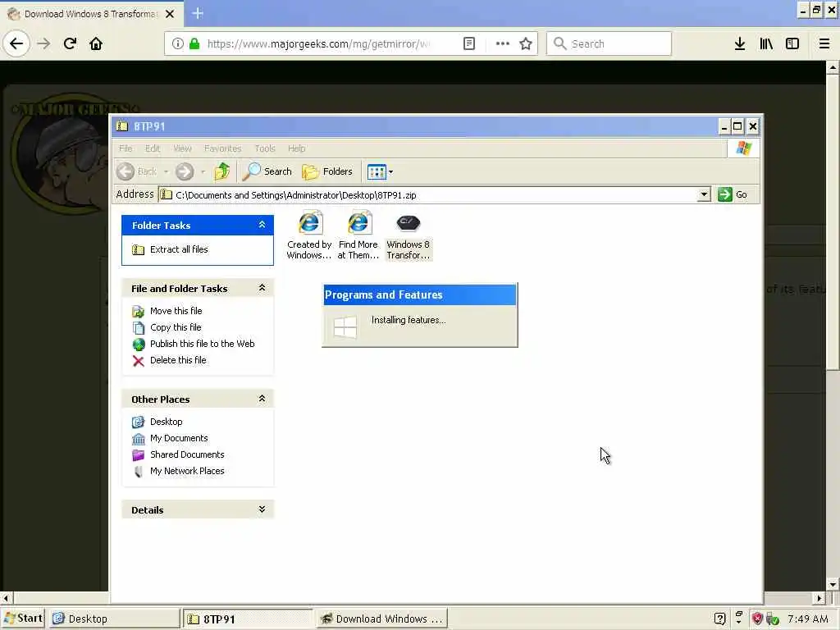Screen dimensions: 840x630
Task: Click the tray clock showing 7:49 AM
Action: coord(808,619)
